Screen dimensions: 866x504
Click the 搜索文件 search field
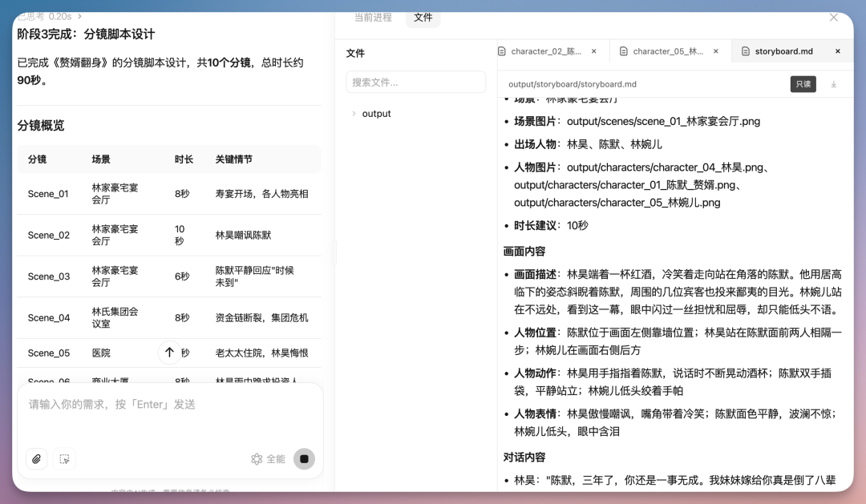415,82
